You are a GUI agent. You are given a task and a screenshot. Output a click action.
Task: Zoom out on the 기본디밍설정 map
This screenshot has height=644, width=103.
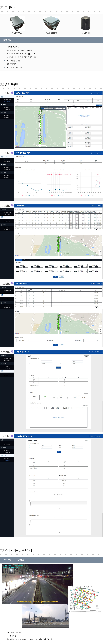[x=100, y=254]
